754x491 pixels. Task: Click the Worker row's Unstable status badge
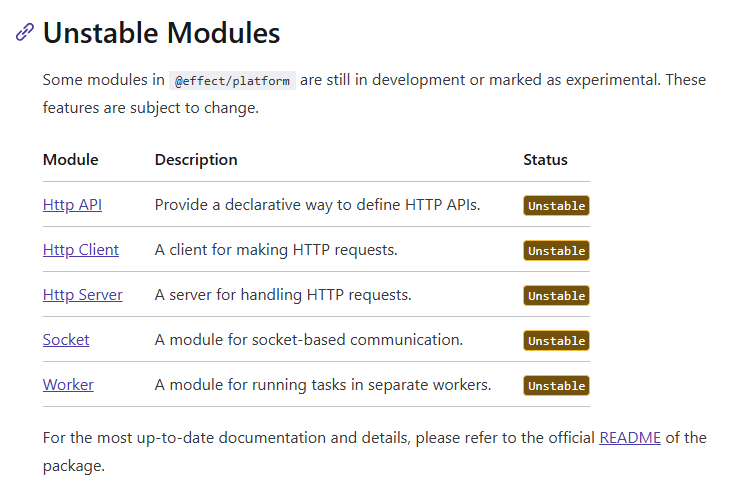pos(556,386)
